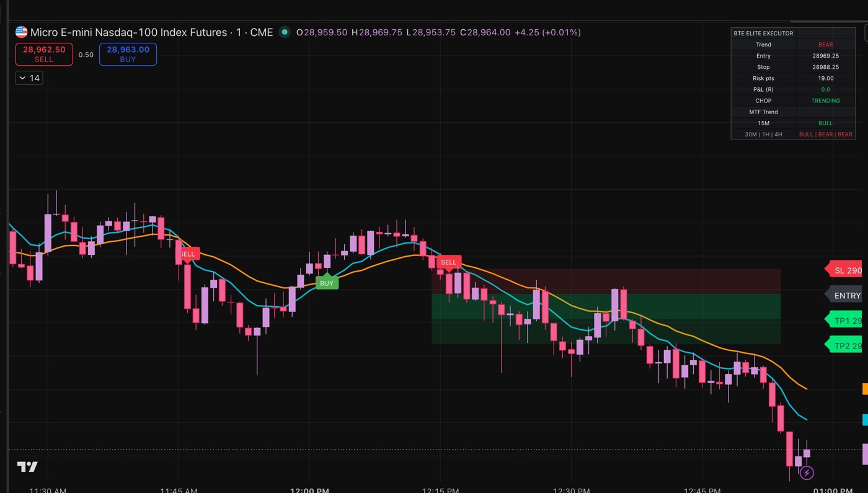Image resolution: width=868 pixels, height=493 pixels.
Task: Select the red SL price label
Action: pyautogui.click(x=844, y=270)
